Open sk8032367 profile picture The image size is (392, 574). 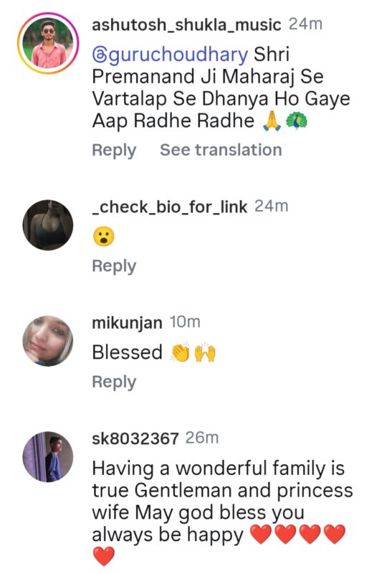pos(48,456)
